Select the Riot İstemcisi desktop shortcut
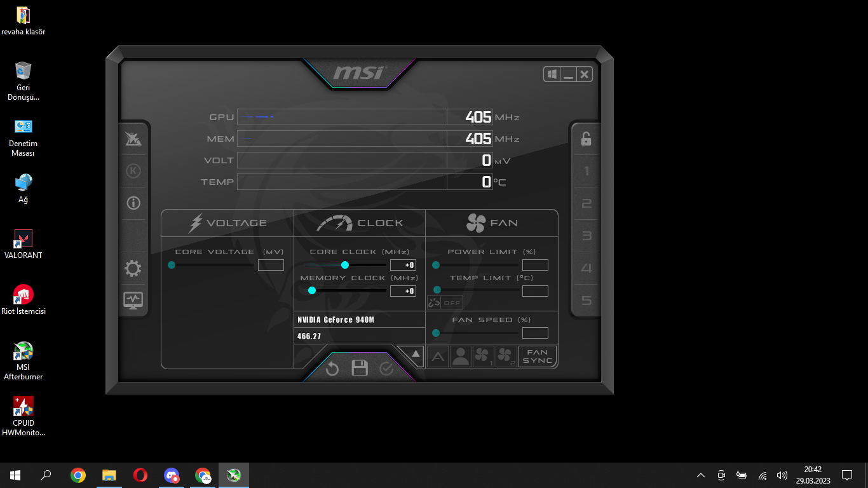Viewport: 868px width, 488px height. (x=24, y=300)
